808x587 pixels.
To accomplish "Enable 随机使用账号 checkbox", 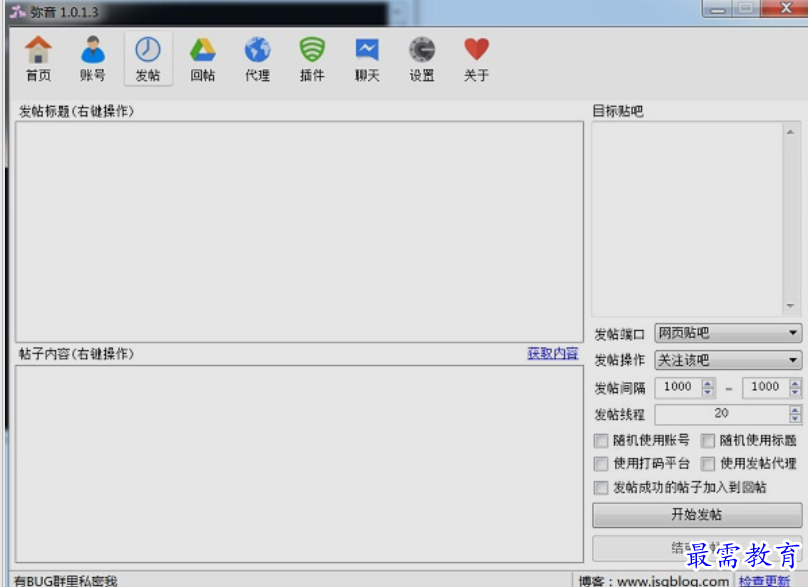I will 600,441.
